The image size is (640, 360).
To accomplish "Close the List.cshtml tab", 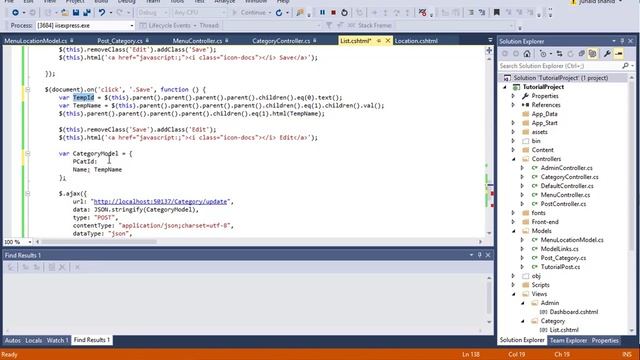I will 388,40.
